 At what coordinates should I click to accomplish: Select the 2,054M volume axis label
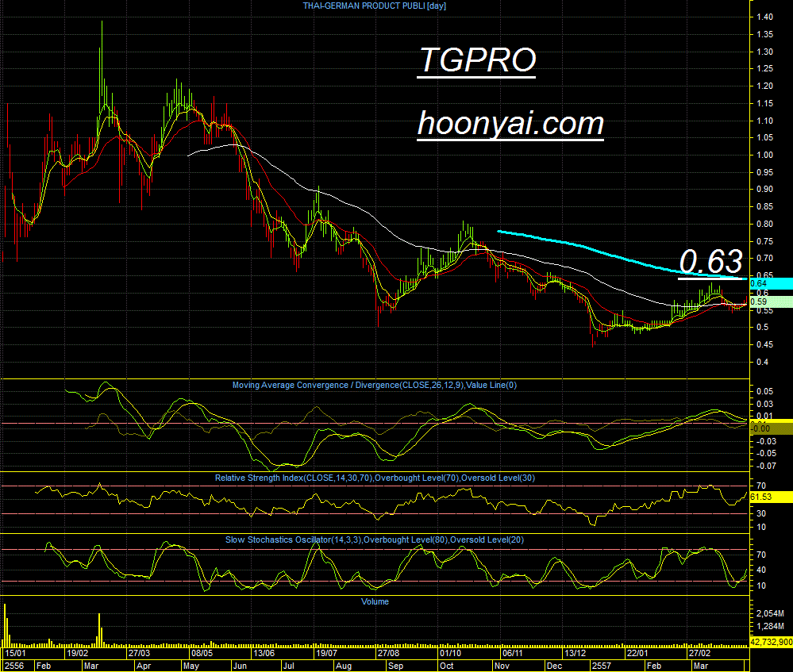[770, 614]
